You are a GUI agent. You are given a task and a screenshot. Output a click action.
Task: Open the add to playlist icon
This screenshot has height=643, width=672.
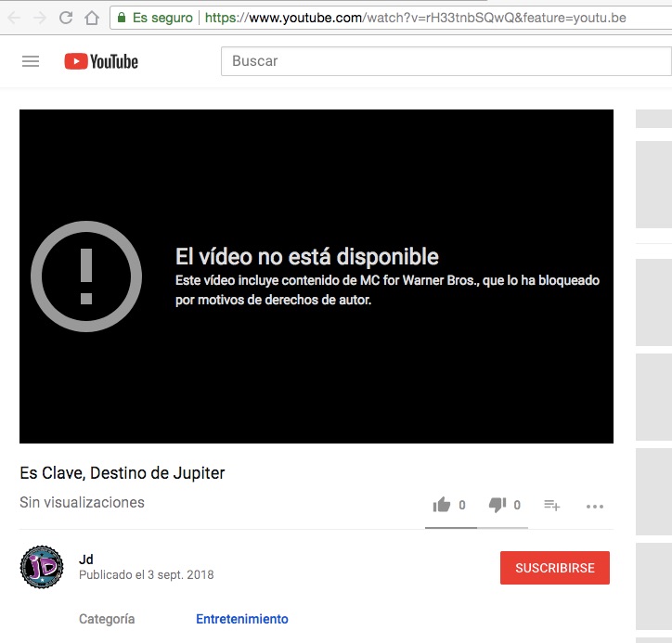point(551,506)
